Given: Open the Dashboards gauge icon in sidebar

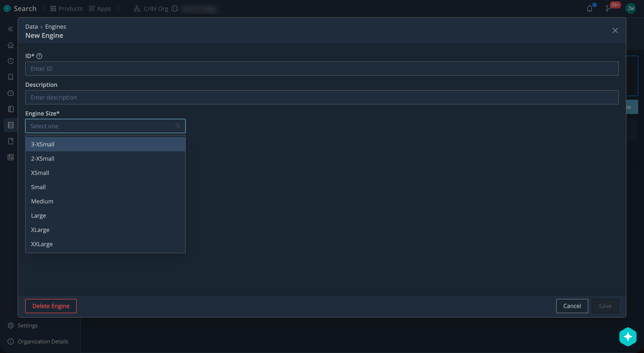Looking at the screenshot, I should coord(10,93).
